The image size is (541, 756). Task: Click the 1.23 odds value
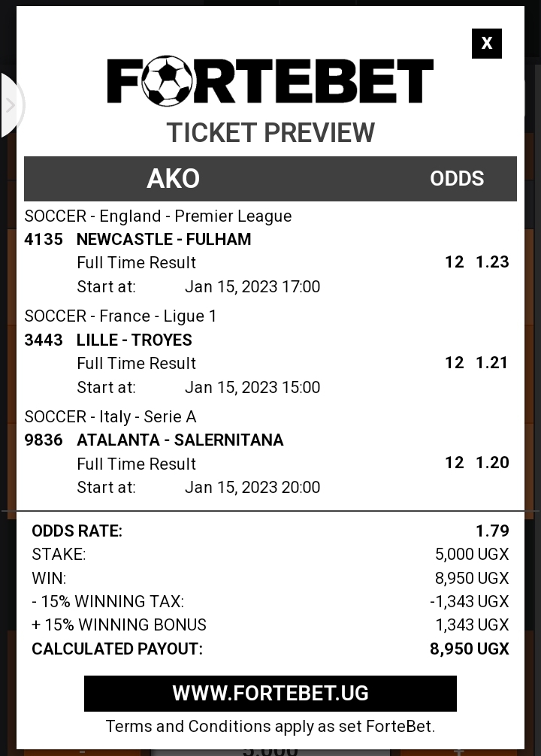click(x=492, y=262)
